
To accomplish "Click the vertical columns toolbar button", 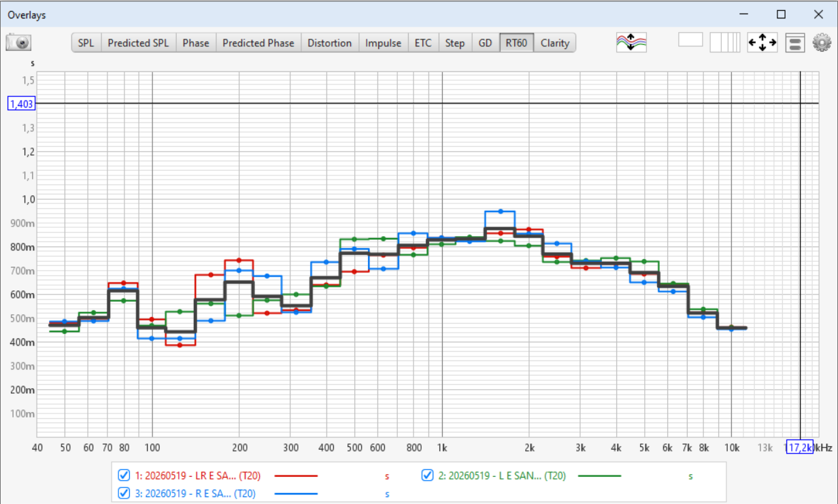I will tap(725, 43).
